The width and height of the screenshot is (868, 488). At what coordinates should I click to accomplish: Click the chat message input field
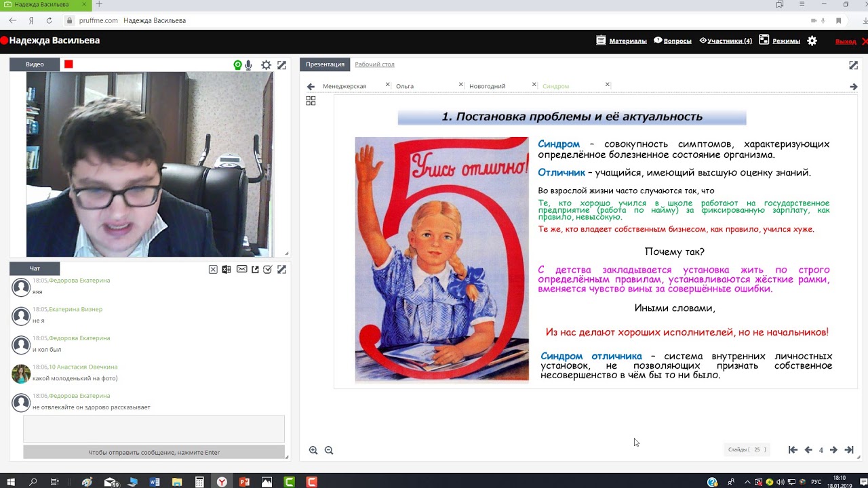pos(154,429)
